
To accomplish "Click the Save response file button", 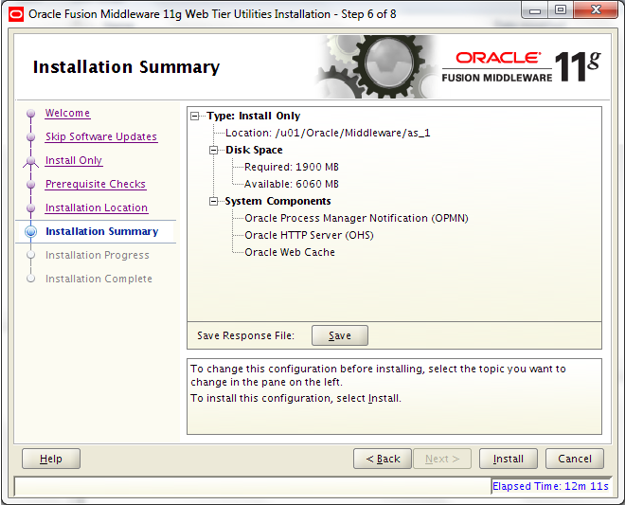I will pos(340,336).
